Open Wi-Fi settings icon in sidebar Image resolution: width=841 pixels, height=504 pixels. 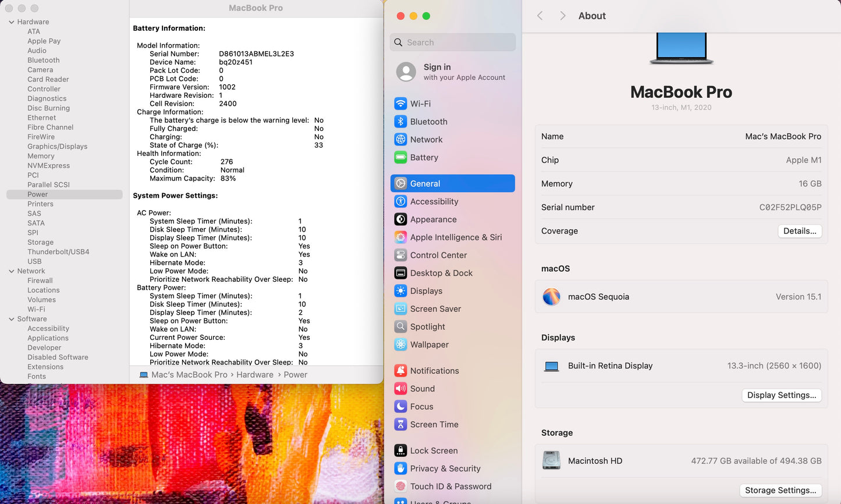(x=400, y=104)
